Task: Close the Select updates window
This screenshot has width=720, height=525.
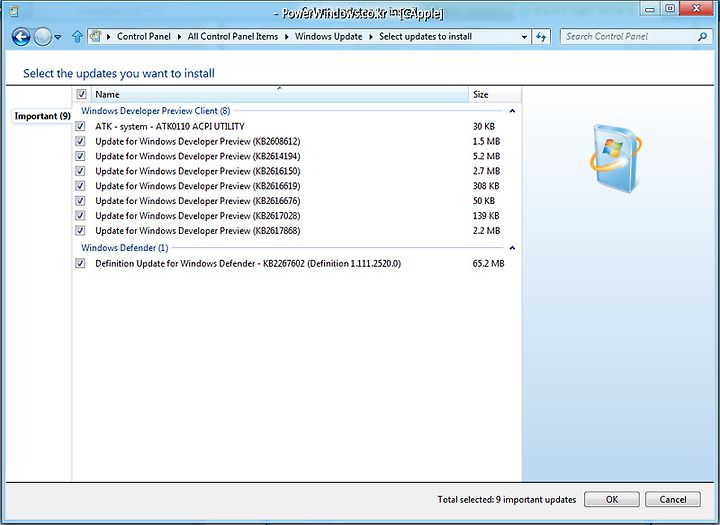Action: coord(697,9)
